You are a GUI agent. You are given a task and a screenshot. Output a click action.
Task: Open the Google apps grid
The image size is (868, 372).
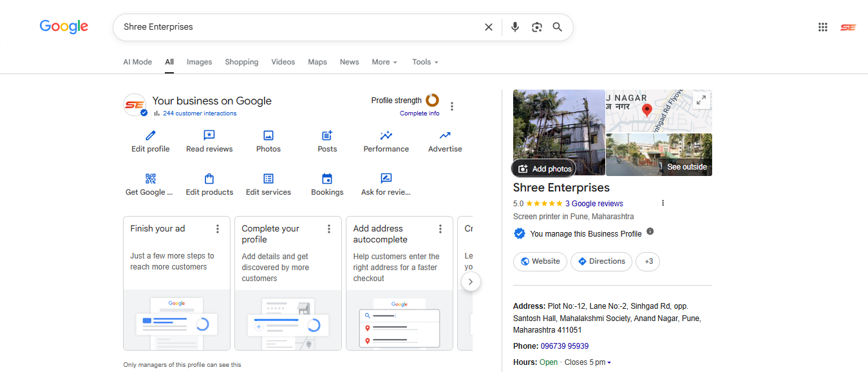pos(823,27)
